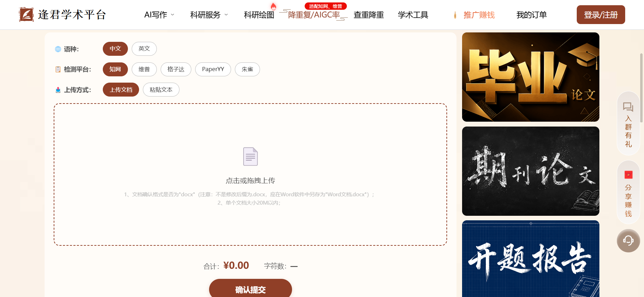Viewport: 644px width, 297px height.
Task: Choose PaperYY detection platform
Action: (x=213, y=69)
